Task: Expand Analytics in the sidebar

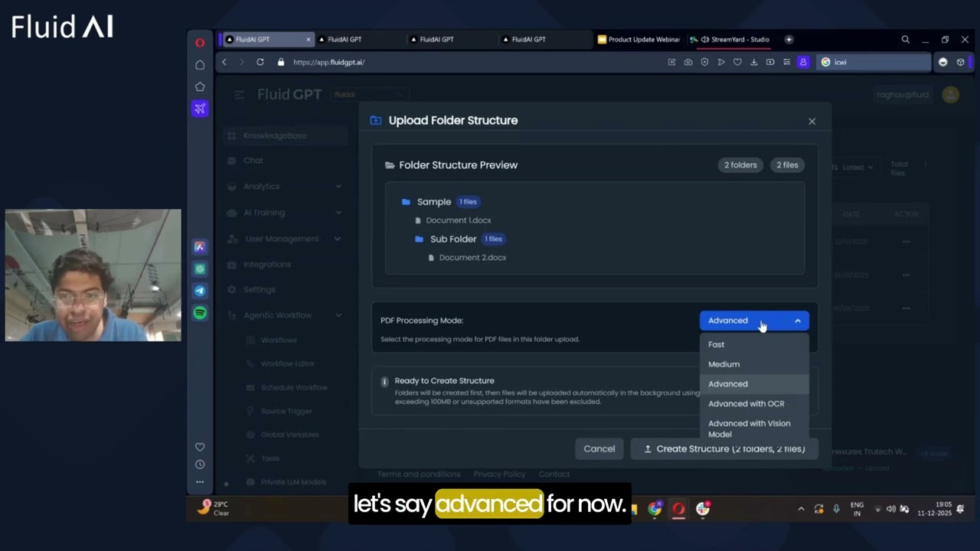Action: pos(284,186)
